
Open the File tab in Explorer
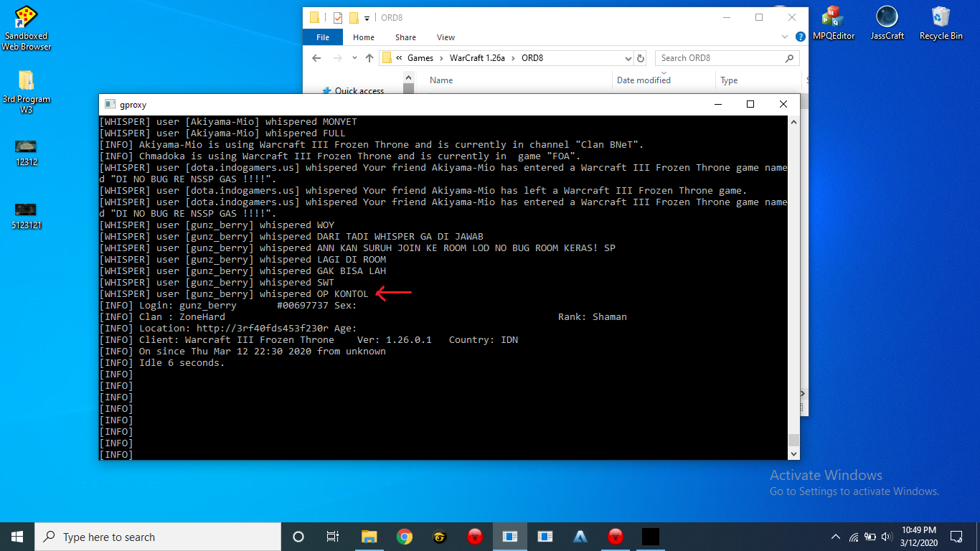(x=323, y=37)
